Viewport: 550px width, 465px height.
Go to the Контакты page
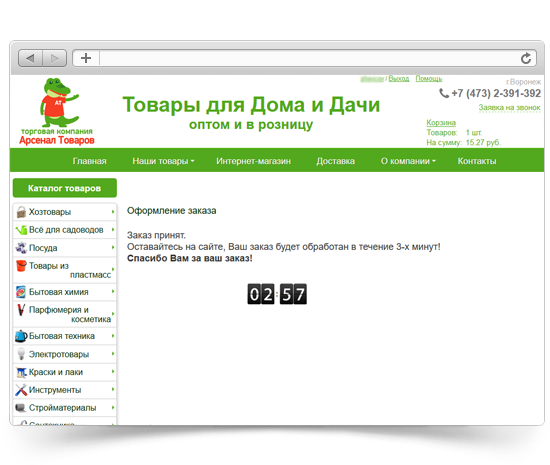pyautogui.click(x=477, y=161)
